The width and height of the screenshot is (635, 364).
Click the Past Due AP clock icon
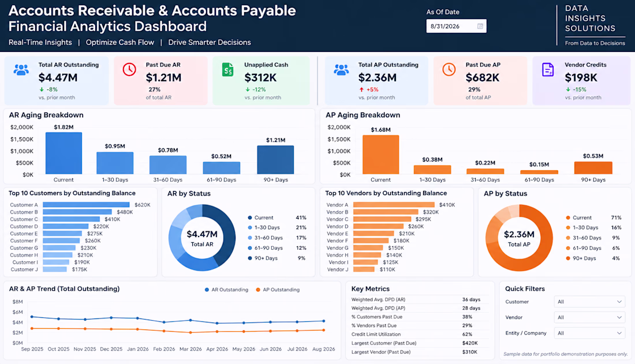(449, 70)
